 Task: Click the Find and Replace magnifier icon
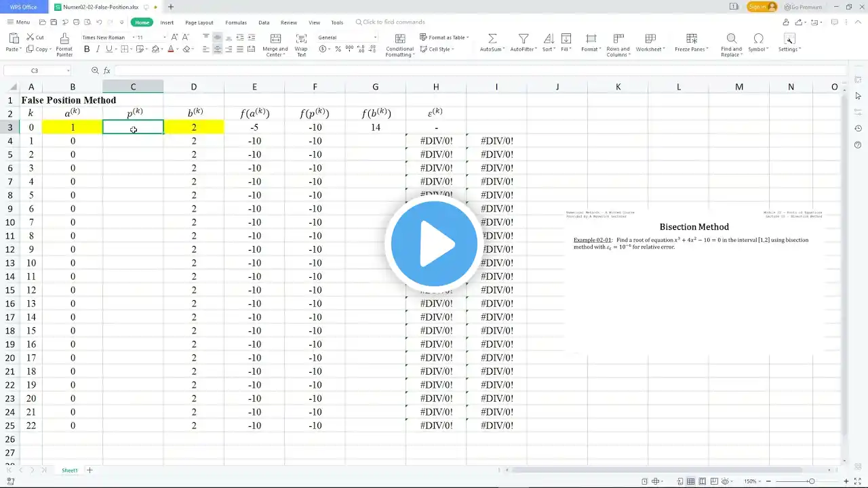click(x=731, y=39)
